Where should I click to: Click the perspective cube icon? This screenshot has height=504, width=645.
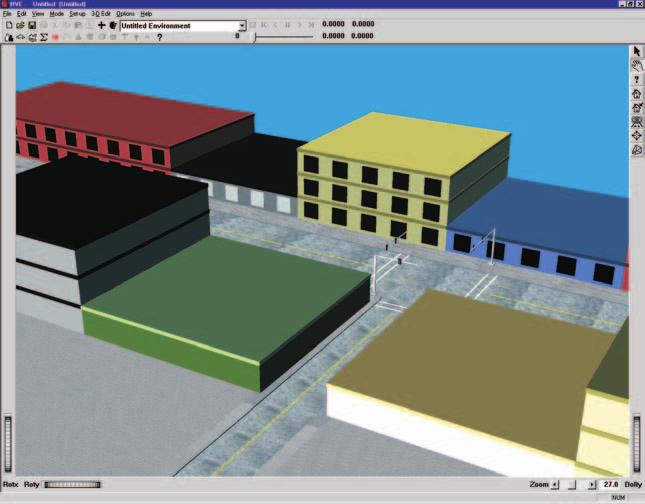[x=637, y=150]
